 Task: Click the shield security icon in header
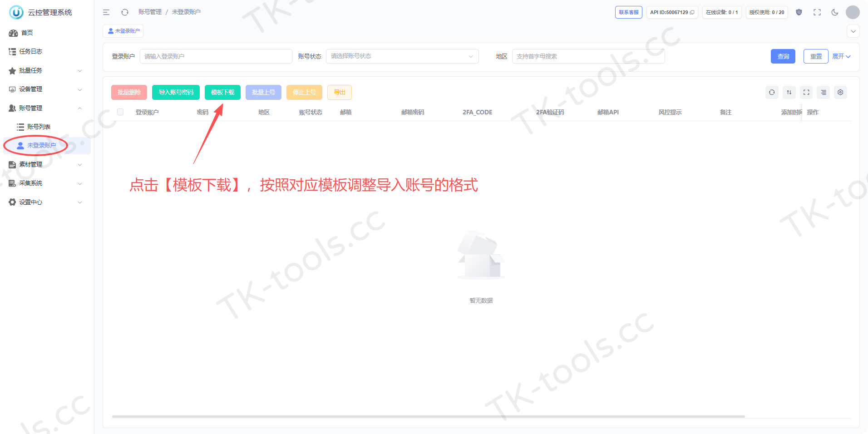click(799, 12)
